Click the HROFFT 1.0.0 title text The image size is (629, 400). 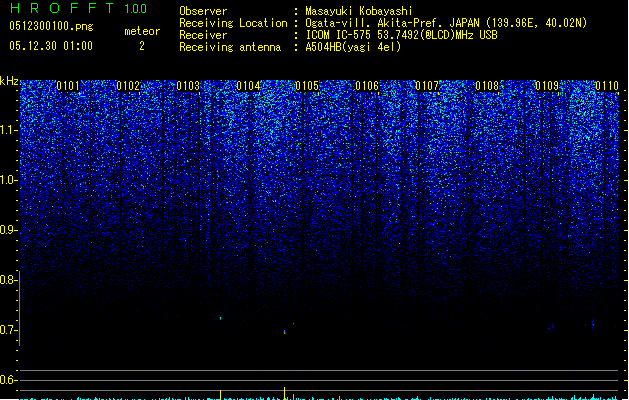79,8
